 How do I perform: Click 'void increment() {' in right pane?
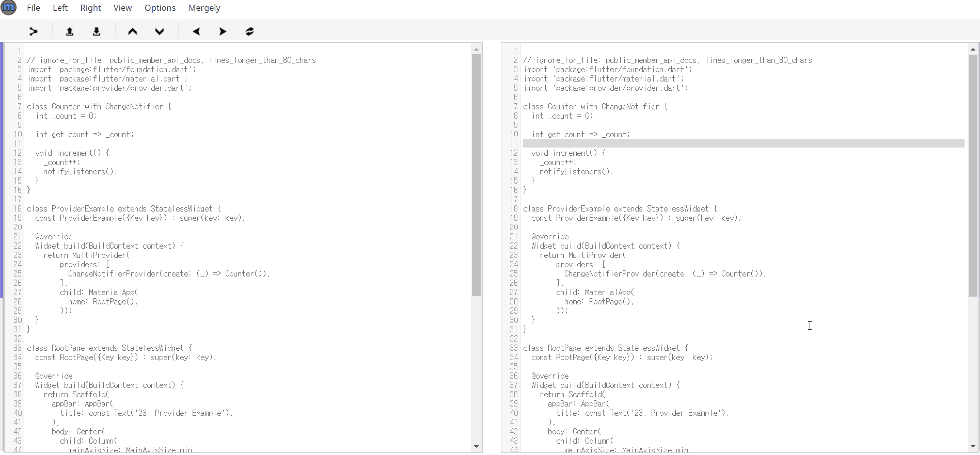pyautogui.click(x=568, y=153)
